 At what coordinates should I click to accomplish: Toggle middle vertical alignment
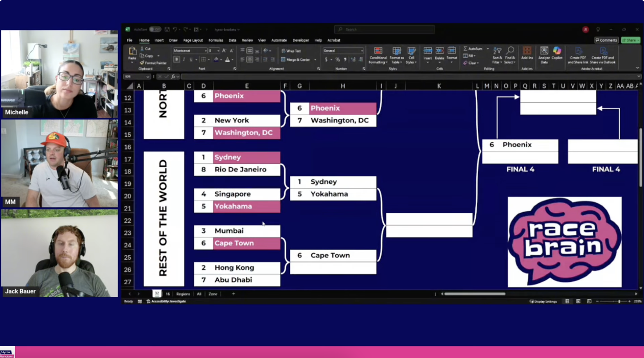(250, 51)
